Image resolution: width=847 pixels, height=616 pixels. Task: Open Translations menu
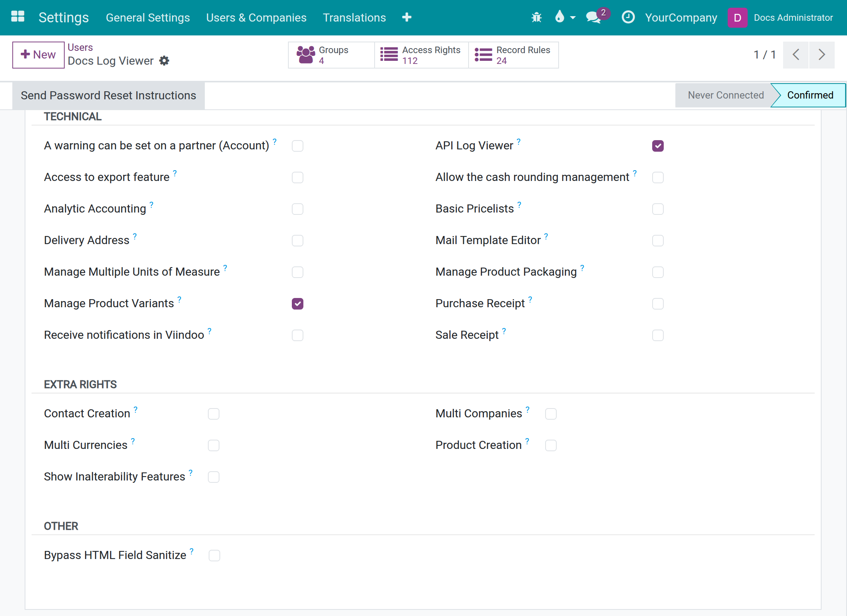click(x=354, y=18)
